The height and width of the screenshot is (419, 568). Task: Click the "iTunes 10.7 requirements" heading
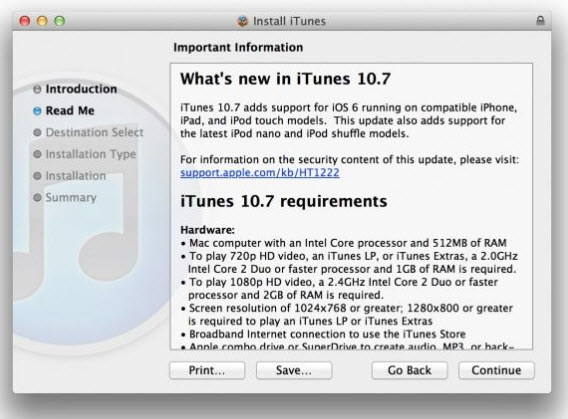[x=284, y=201]
